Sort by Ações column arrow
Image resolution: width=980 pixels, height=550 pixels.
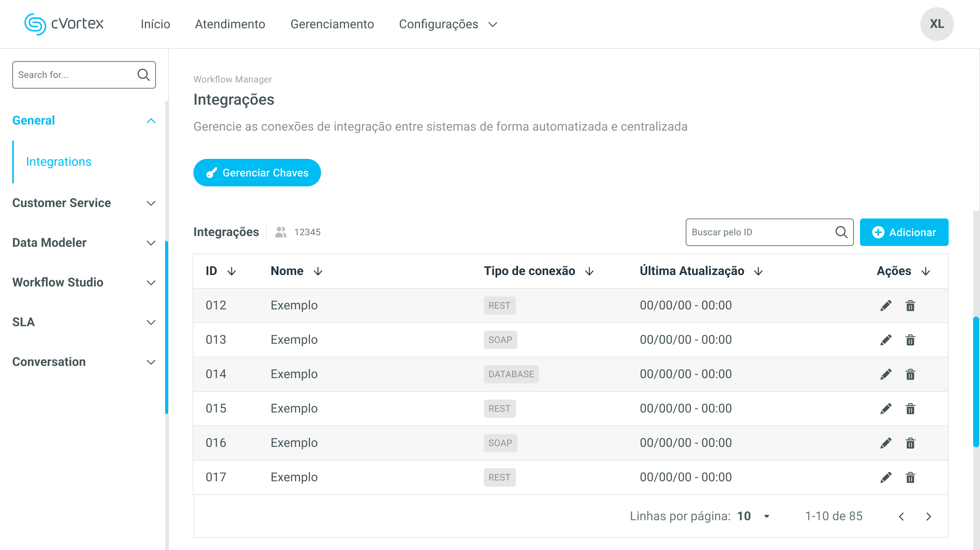[926, 272]
